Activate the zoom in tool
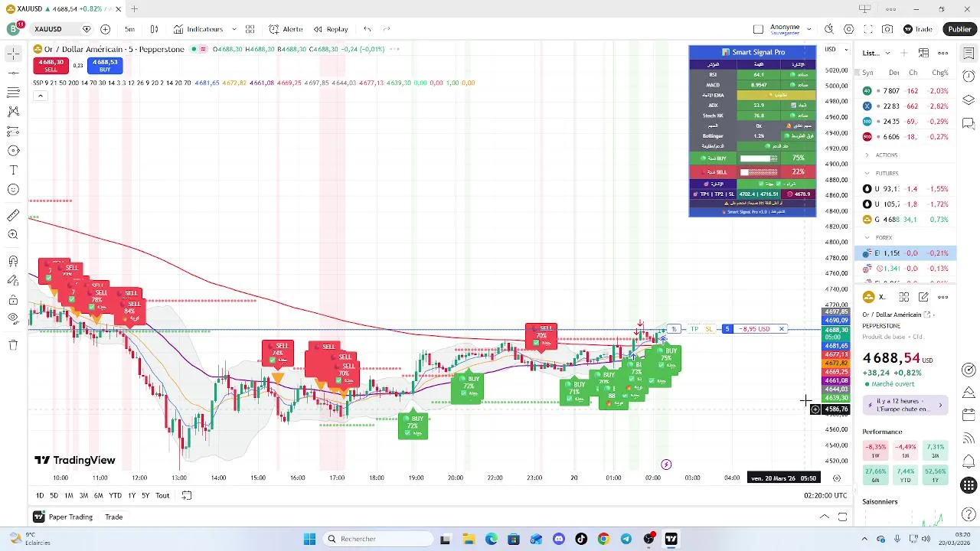This screenshot has width=980, height=551. [13, 235]
